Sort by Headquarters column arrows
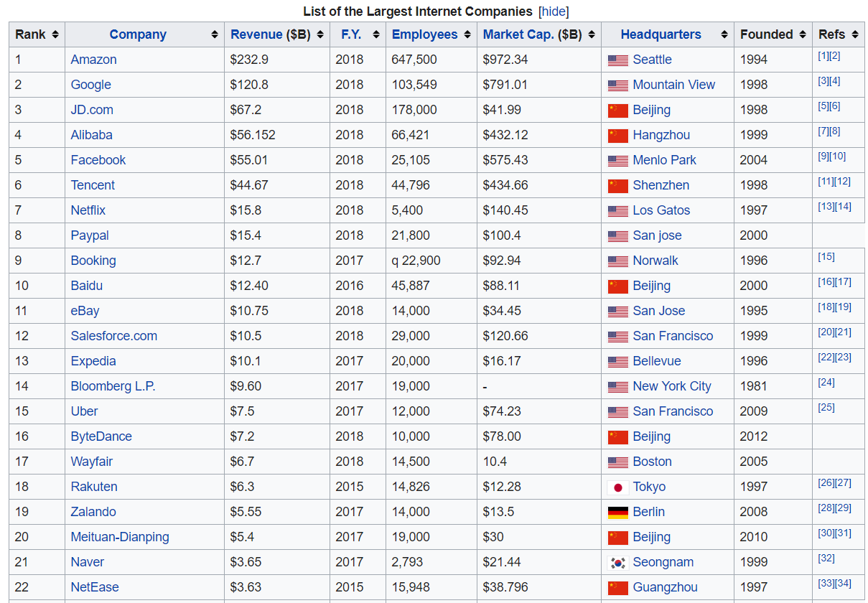This screenshot has width=868, height=603. click(x=724, y=34)
